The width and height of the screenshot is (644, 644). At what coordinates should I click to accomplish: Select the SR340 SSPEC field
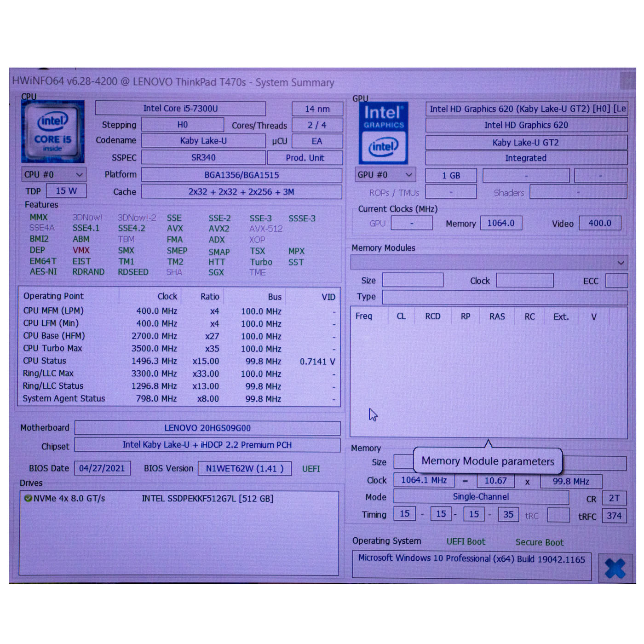pyautogui.click(x=203, y=157)
